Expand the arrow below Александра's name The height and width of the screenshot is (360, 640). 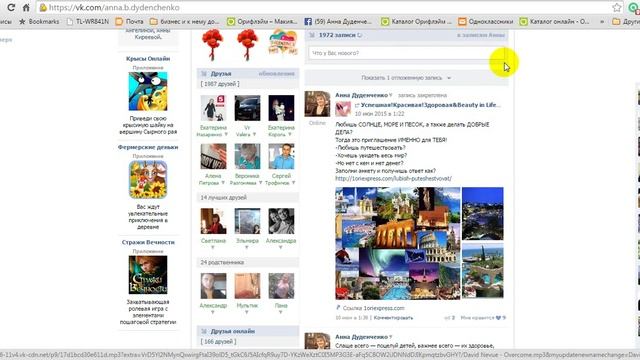[x=280, y=247]
